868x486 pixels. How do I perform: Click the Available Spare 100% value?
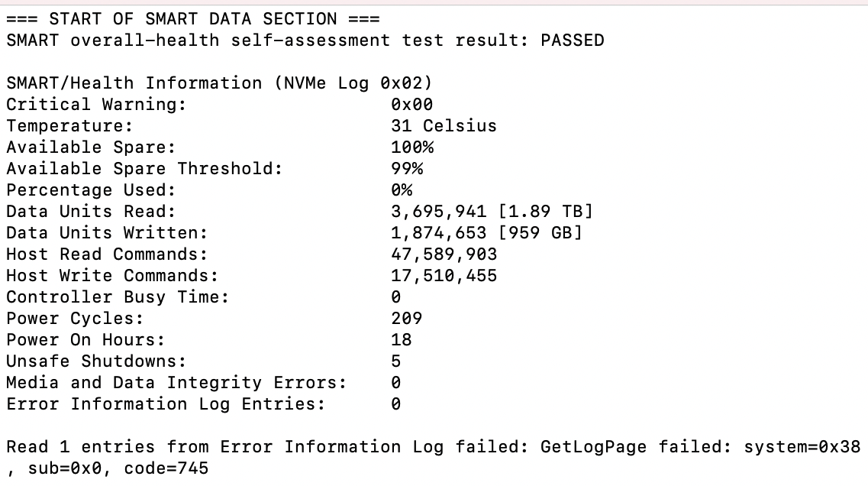coord(412,147)
